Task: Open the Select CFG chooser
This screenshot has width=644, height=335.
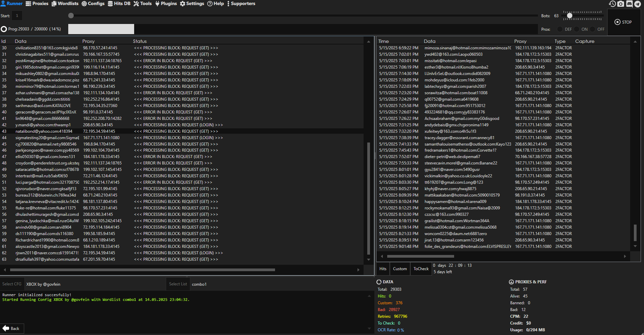Action: tap(12, 284)
